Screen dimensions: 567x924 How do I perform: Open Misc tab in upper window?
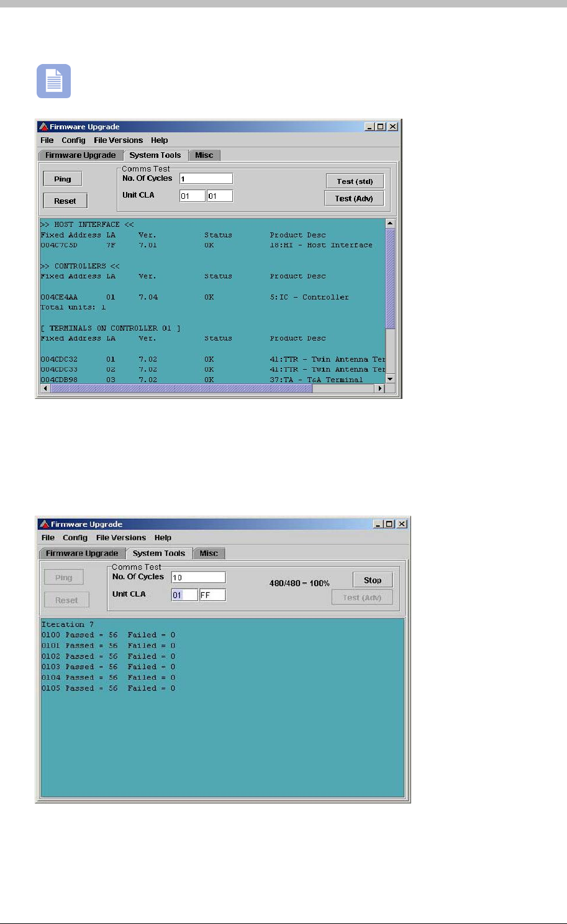(204, 155)
